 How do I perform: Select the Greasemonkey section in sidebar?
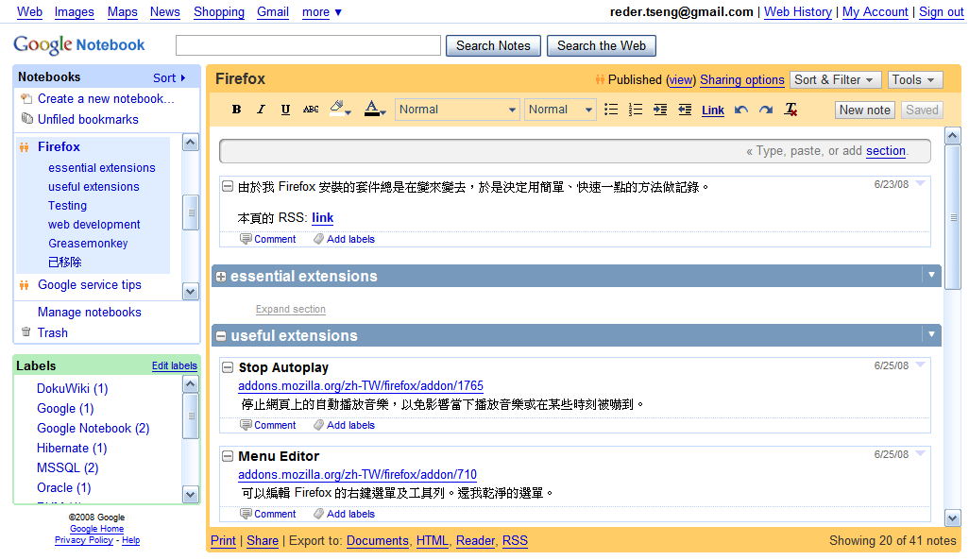tap(88, 244)
